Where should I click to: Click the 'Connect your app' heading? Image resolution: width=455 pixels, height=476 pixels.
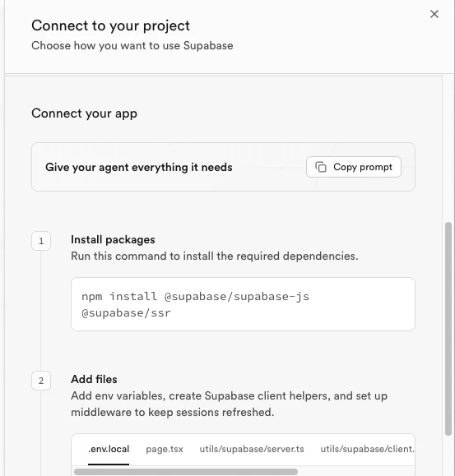click(85, 113)
